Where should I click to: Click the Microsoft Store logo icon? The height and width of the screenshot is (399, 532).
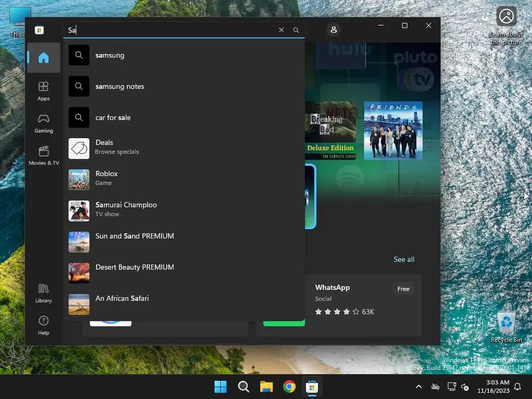click(39, 30)
